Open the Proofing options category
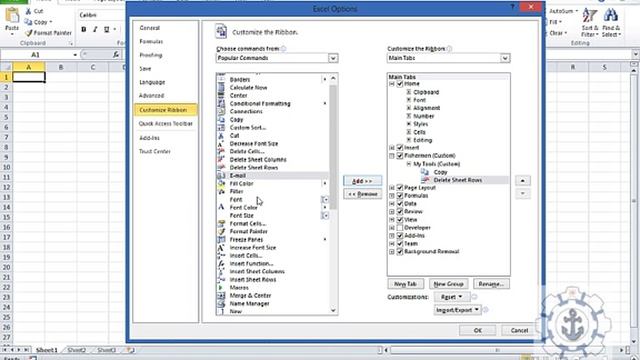This screenshot has height=360, width=640. 165,55
